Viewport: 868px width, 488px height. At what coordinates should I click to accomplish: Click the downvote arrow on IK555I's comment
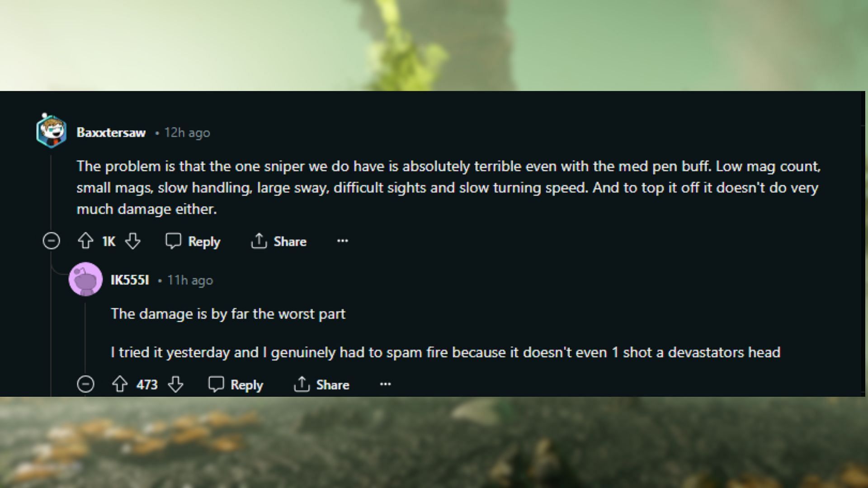(x=175, y=385)
